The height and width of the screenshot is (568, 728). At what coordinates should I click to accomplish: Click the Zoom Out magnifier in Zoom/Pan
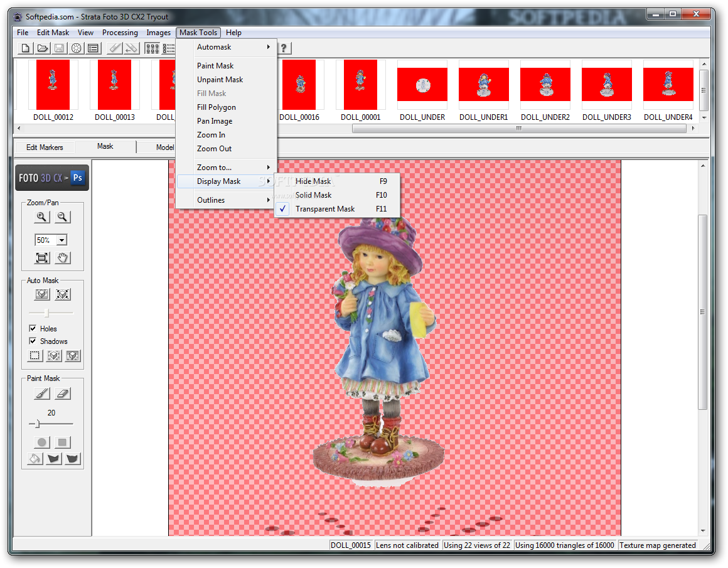(x=62, y=217)
